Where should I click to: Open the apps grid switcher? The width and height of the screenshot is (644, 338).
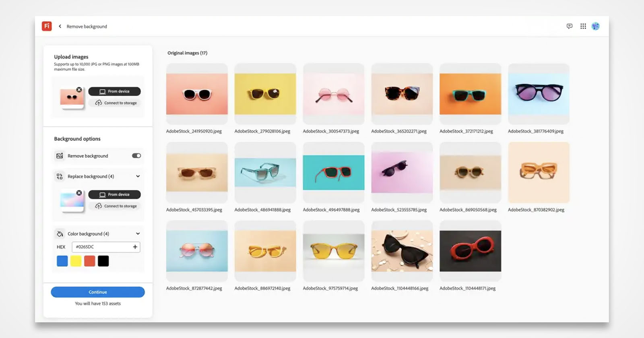tap(583, 26)
